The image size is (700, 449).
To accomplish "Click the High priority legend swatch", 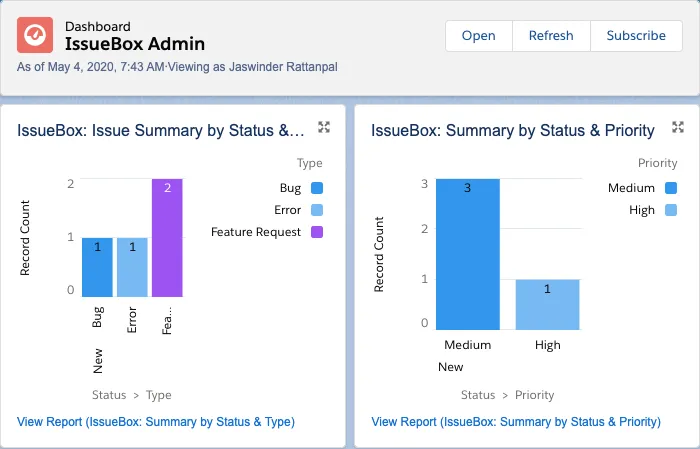I will point(671,210).
